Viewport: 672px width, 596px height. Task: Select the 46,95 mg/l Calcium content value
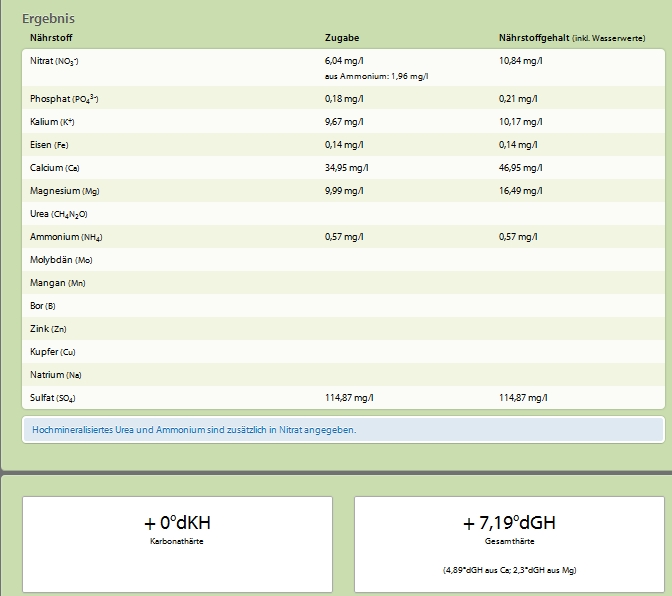tap(520, 168)
